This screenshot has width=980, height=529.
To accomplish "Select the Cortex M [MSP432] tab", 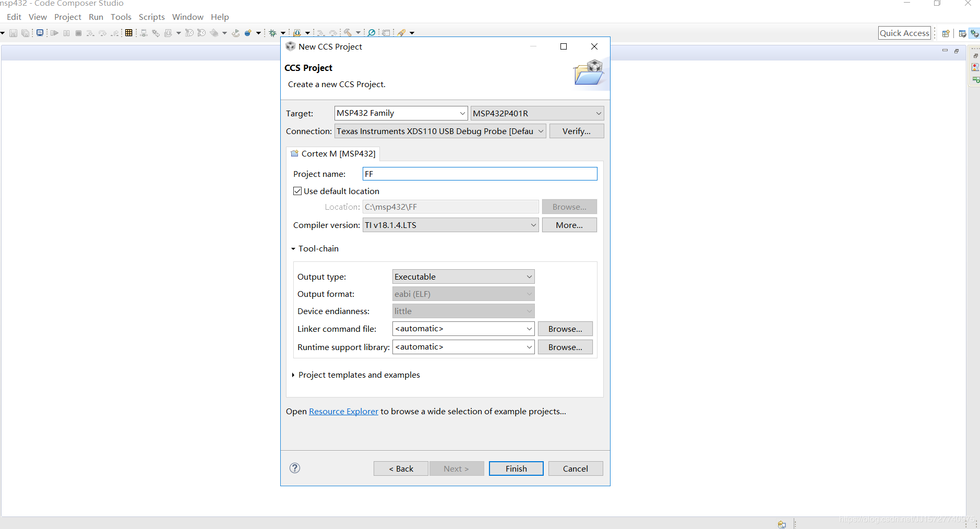I will click(x=333, y=153).
